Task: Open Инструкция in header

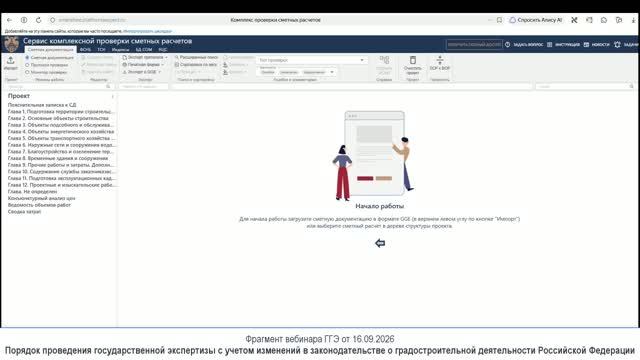Action: click(x=564, y=44)
